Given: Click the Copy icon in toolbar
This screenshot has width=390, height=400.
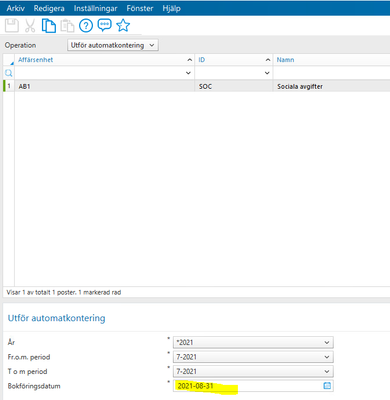Looking at the screenshot, I should click(x=49, y=26).
